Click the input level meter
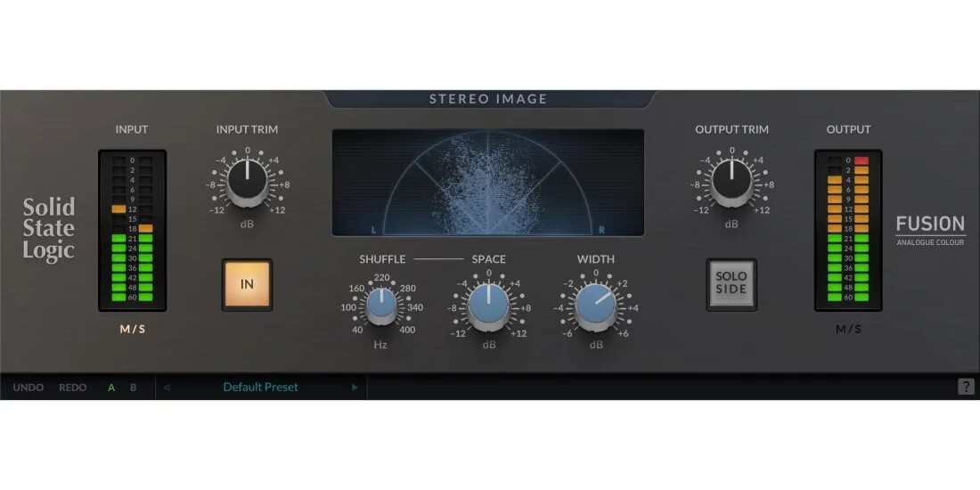This screenshot has height=490, width=980. coord(132,230)
